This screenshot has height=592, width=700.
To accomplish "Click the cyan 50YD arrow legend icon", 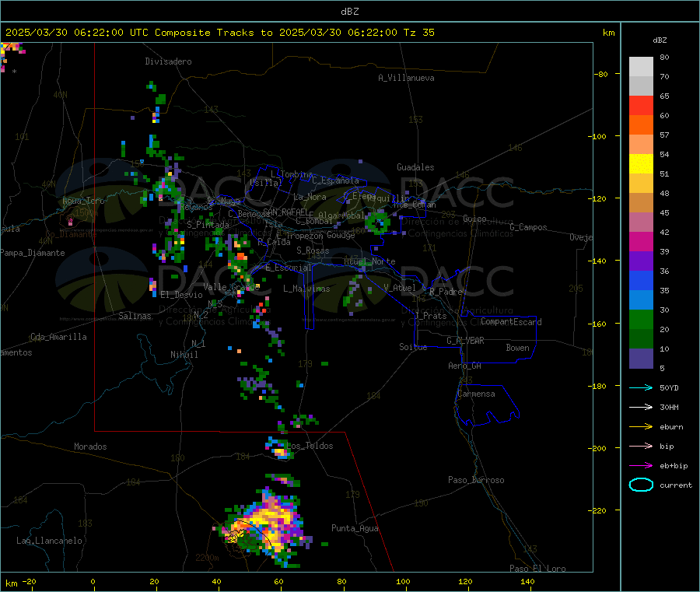I will tap(641, 387).
